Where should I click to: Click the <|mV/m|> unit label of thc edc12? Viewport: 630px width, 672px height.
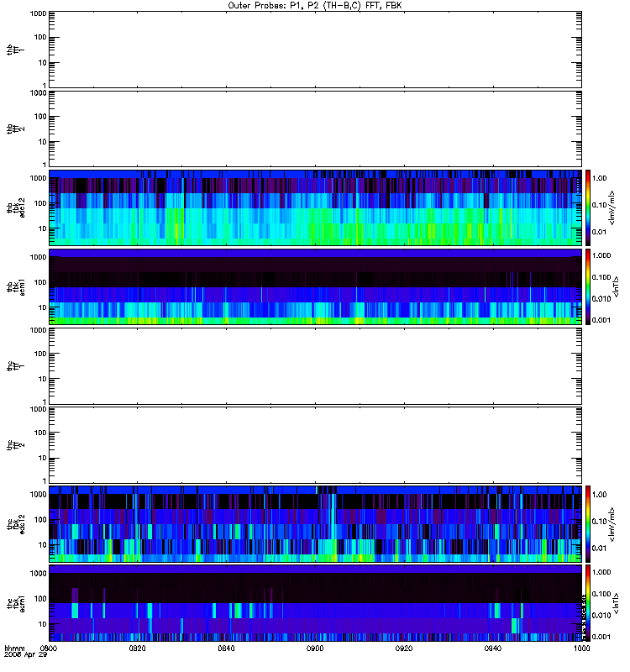[612, 524]
